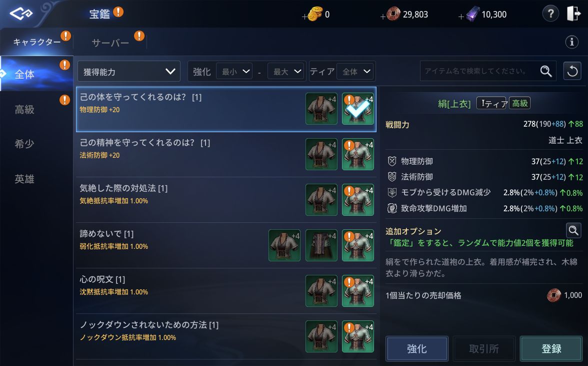Toggle the checked silk top item

[x=358, y=109]
